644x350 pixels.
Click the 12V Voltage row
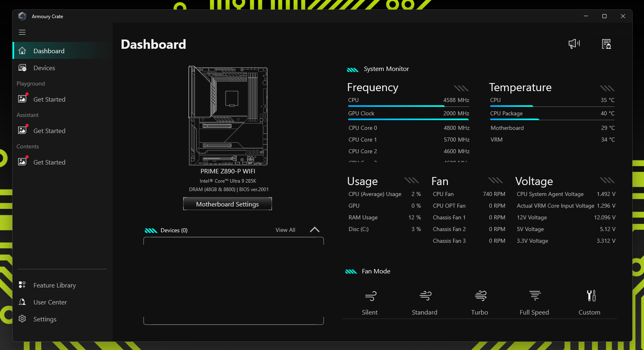[566, 217]
